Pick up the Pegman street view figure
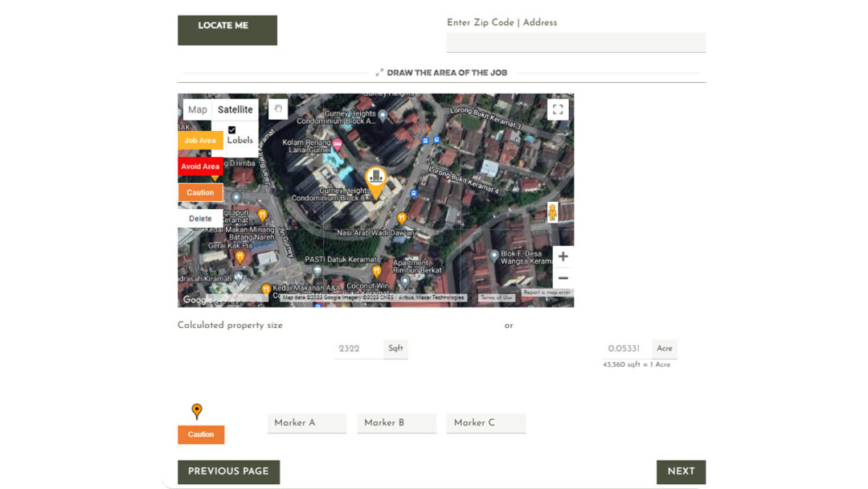Screen dimensions: 868x489 coord(555,212)
